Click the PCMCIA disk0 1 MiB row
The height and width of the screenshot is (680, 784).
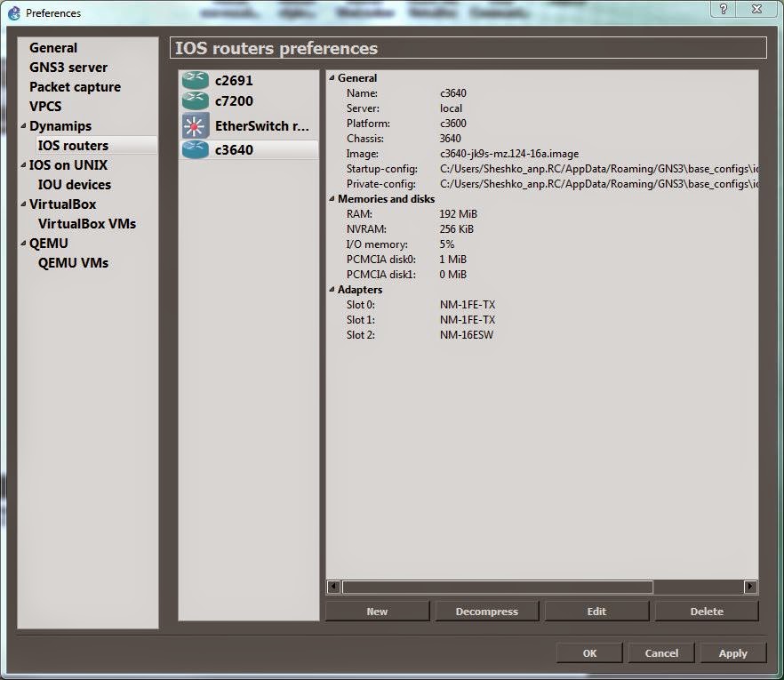coord(542,259)
